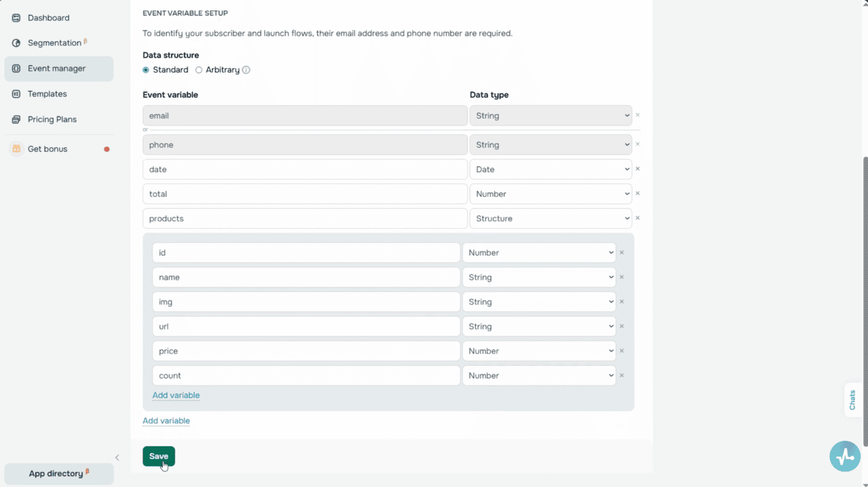The width and height of the screenshot is (868, 487).
Task: Open data type dropdown for email
Action: 550,115
